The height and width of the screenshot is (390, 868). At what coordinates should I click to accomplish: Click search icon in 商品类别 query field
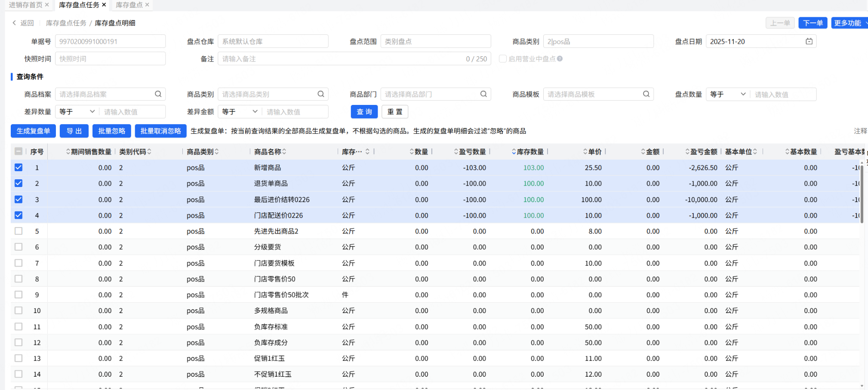(320, 94)
